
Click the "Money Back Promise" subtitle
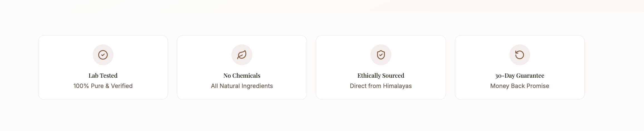[519, 86]
